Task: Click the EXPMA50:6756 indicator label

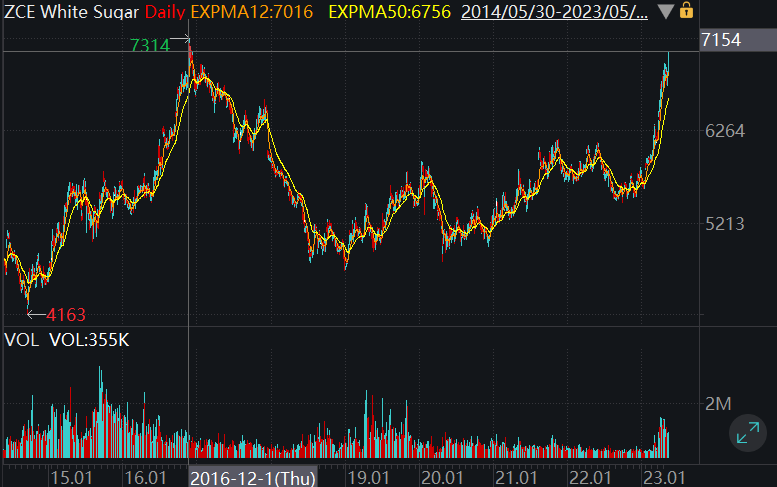Action: click(389, 12)
